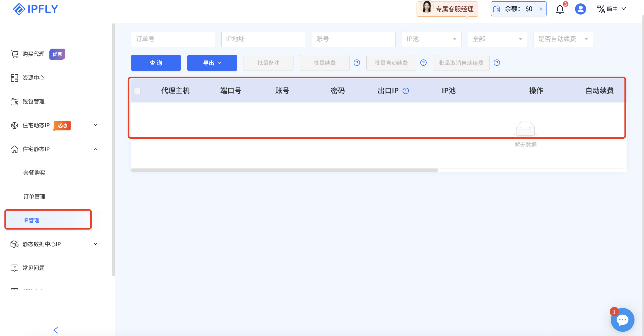Click the 住宅静态IP house icon
644x336 pixels.
pos(15,149)
